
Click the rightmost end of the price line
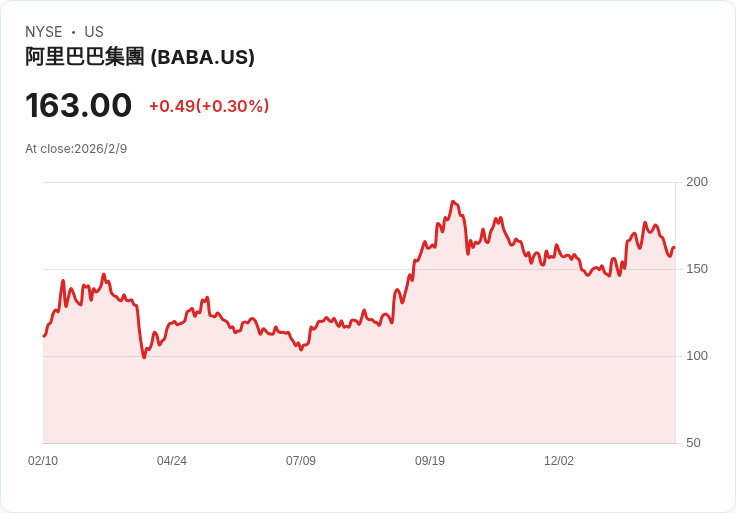coord(675,247)
